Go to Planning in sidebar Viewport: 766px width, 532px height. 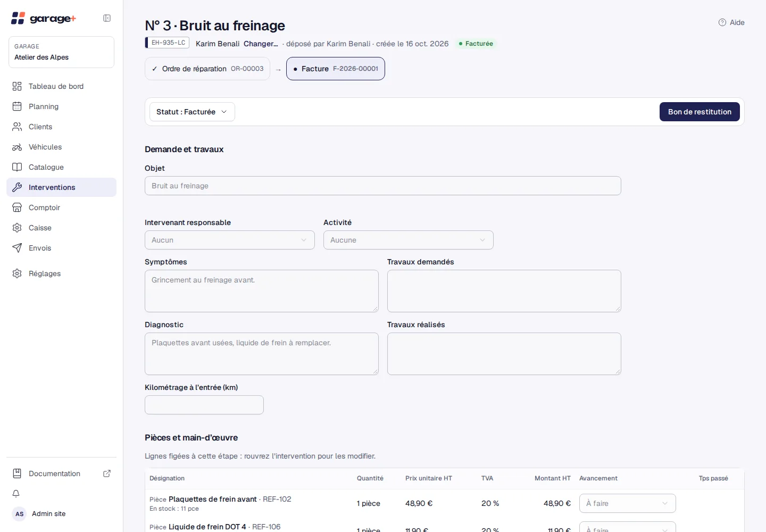point(61,106)
